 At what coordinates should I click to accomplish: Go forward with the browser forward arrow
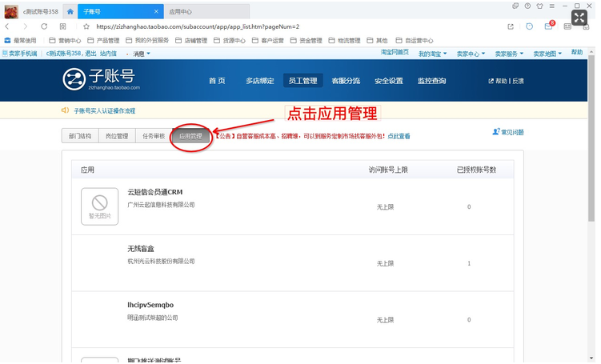tap(26, 26)
